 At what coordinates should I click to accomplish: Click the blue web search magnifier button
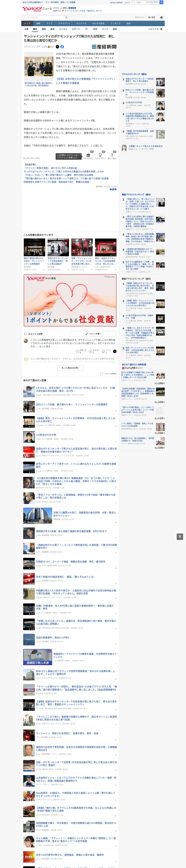(x=161, y=2)
